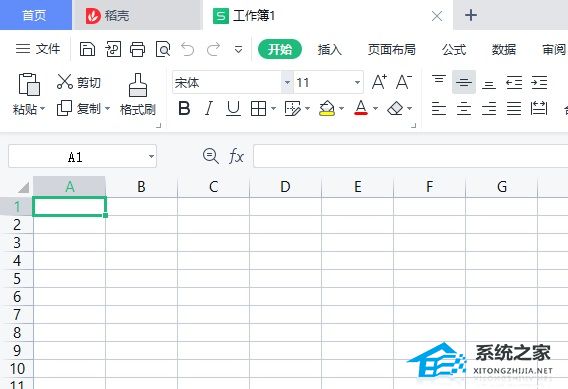Image resolution: width=568 pixels, height=389 pixels.
Task: Toggle Italic formatting
Action: click(x=209, y=108)
